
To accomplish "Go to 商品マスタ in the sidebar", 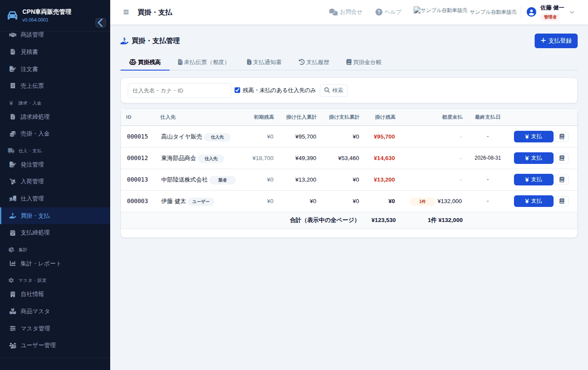I will [x=55, y=311].
